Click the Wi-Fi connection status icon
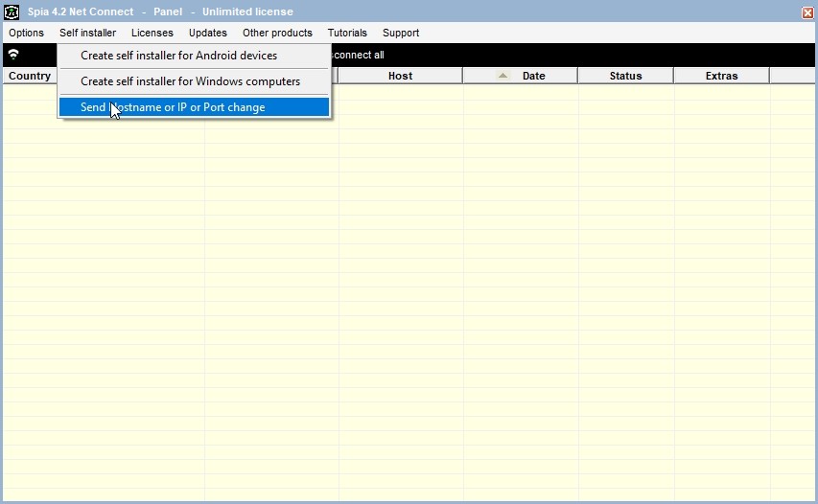818x504 pixels. pos(13,55)
